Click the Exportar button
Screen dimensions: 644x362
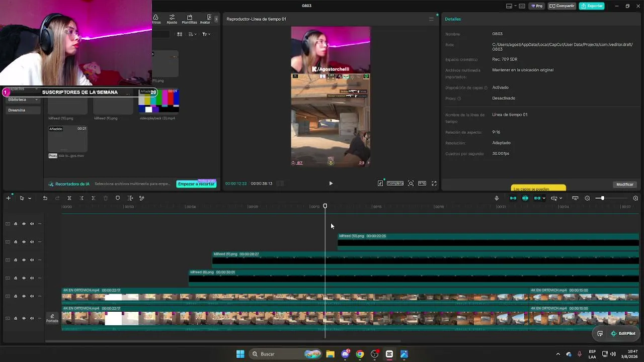[x=592, y=6]
